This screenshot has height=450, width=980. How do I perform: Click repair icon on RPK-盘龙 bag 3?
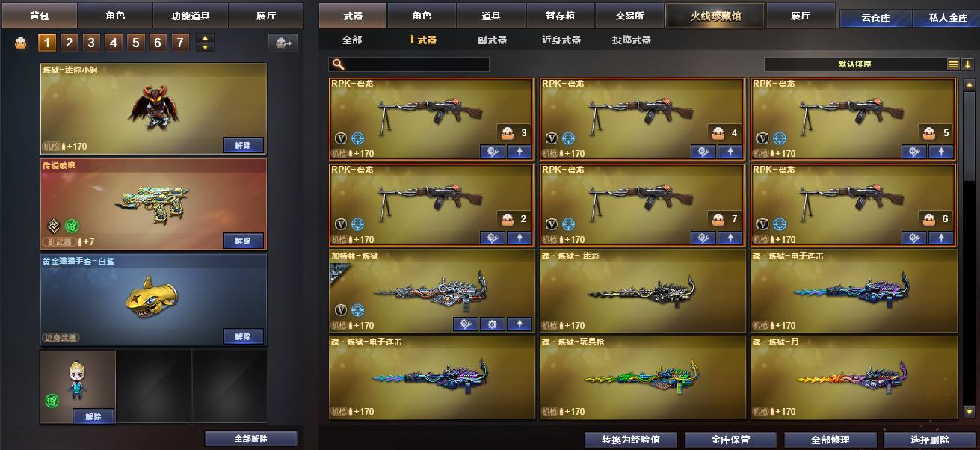492,152
